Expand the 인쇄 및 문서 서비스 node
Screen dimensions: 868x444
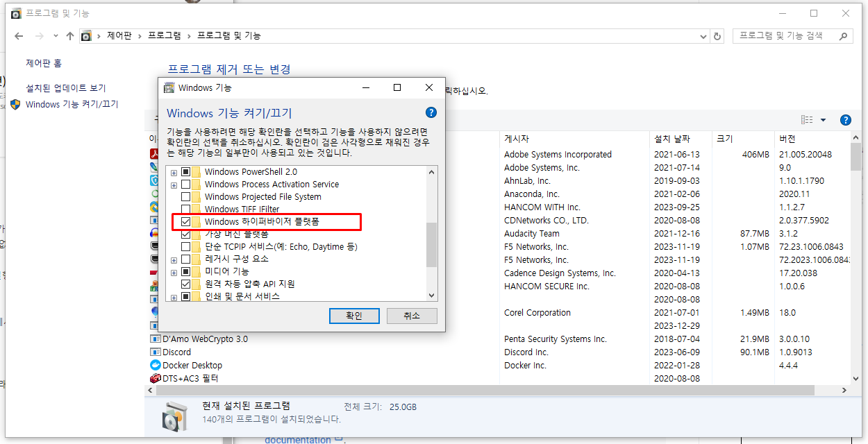[174, 297]
